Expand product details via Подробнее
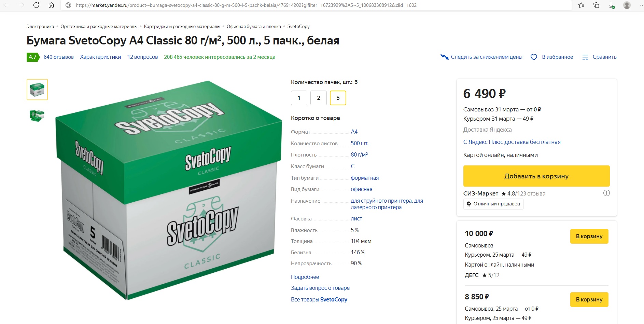Screen dimensions: 644x324 click(x=305, y=277)
